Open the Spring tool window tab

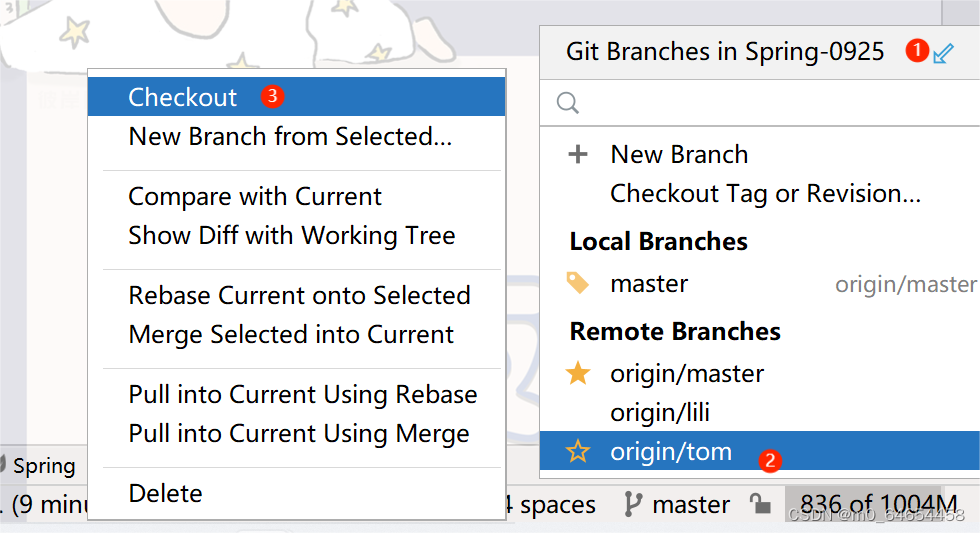click(39, 466)
